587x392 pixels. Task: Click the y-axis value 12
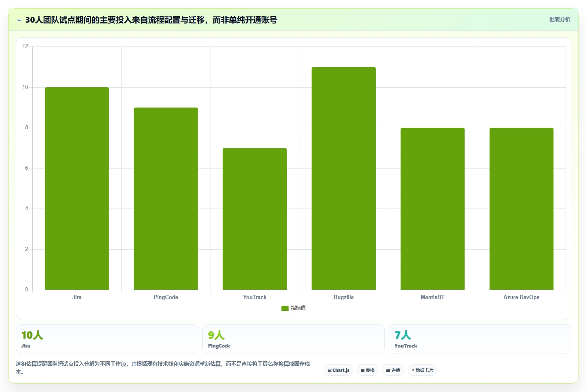click(25, 46)
